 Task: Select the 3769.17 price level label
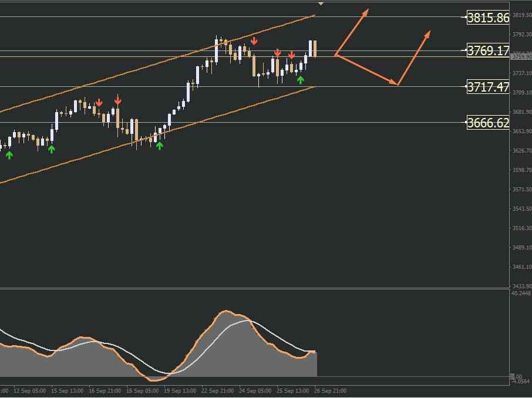(x=488, y=50)
